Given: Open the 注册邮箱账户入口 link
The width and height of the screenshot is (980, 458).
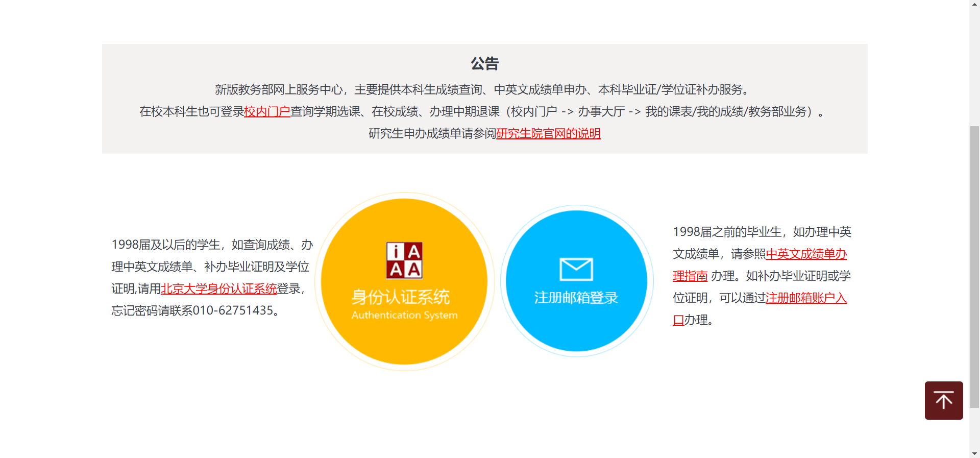Looking at the screenshot, I should click(x=806, y=298).
